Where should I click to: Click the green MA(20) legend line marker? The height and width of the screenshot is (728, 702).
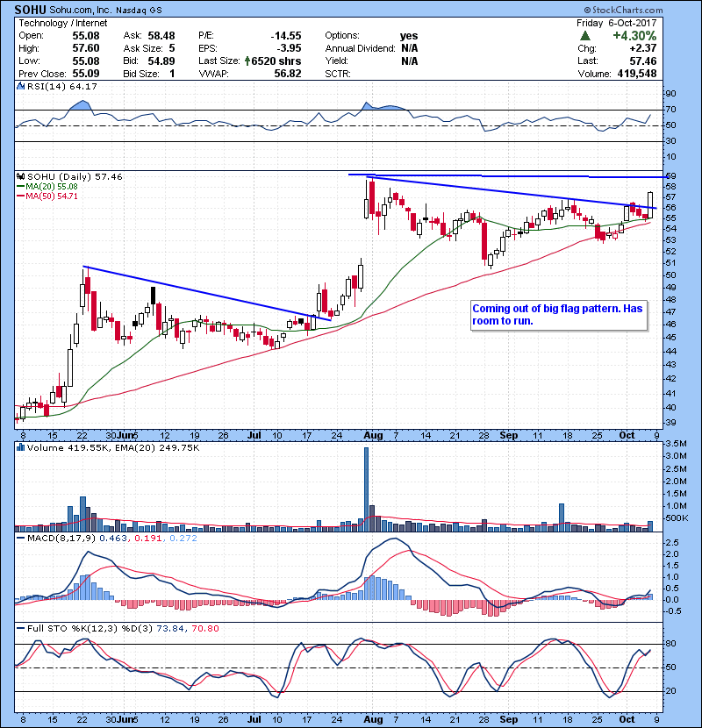[x=20, y=187]
